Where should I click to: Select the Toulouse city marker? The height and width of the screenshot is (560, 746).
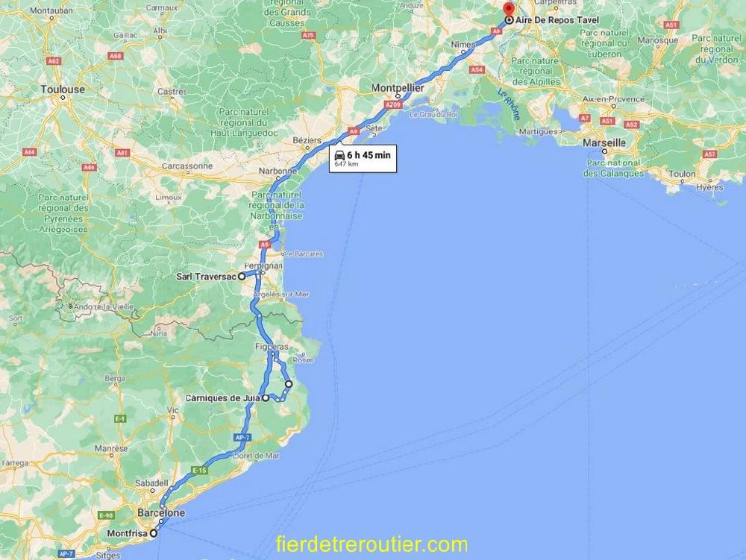tap(63, 98)
